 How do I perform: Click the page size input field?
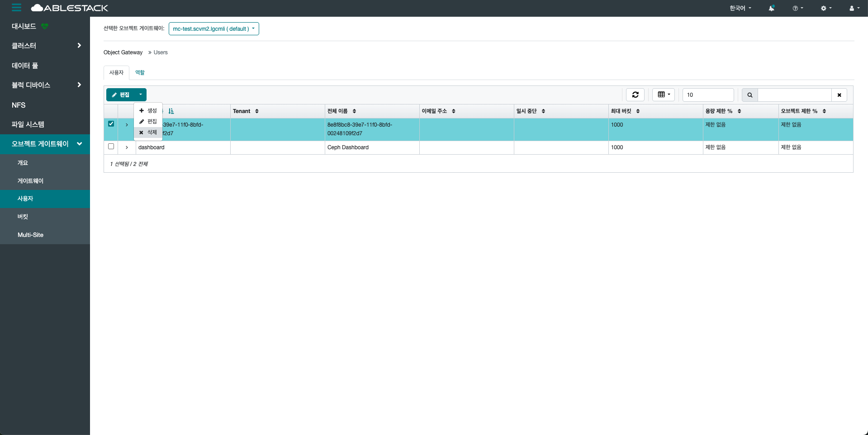(707, 95)
